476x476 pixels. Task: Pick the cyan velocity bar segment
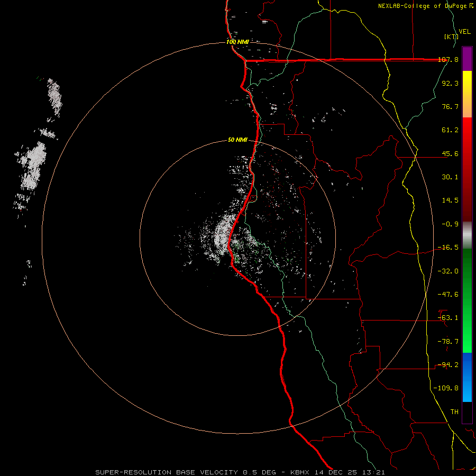click(x=467, y=391)
